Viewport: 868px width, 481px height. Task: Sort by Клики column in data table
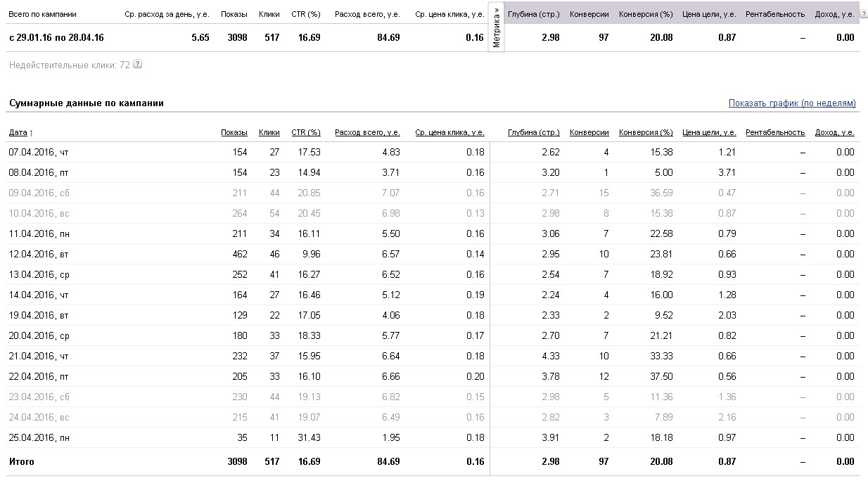coord(269,132)
